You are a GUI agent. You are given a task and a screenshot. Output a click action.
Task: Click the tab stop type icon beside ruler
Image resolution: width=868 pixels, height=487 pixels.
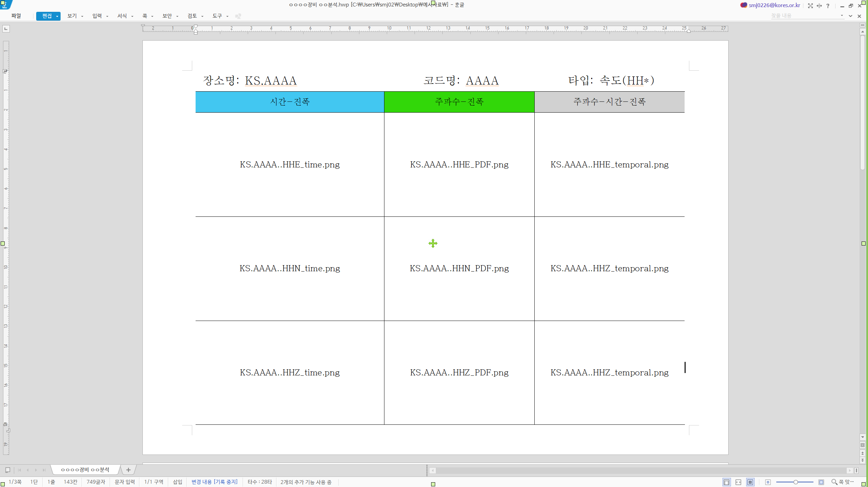(x=6, y=29)
